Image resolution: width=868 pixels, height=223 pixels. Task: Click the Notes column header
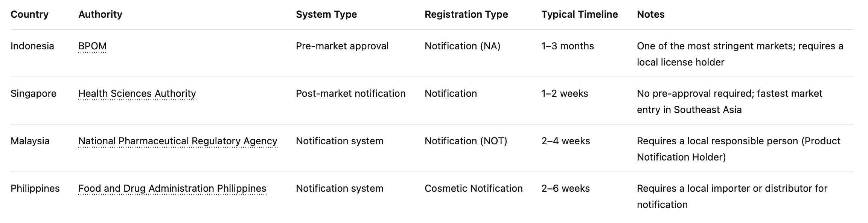pyautogui.click(x=650, y=14)
